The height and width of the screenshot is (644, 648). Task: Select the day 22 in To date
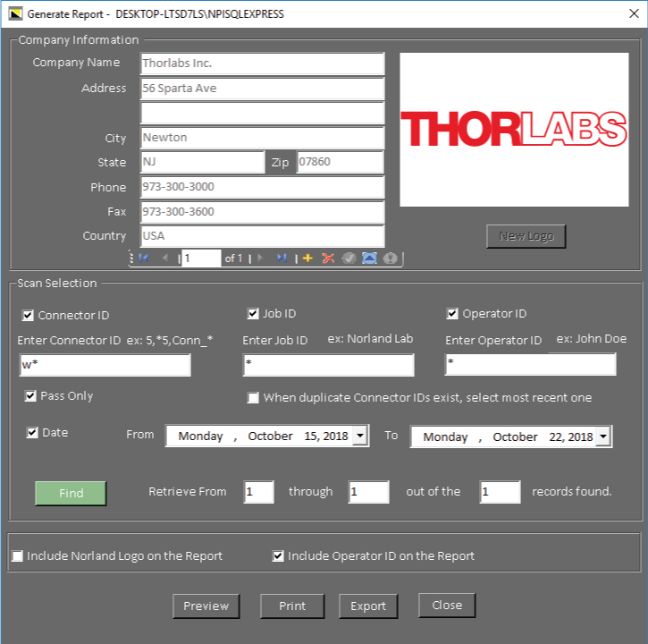coord(555,436)
